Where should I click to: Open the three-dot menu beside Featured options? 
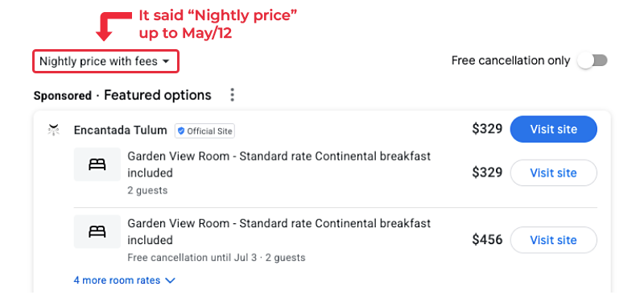pos(232,95)
